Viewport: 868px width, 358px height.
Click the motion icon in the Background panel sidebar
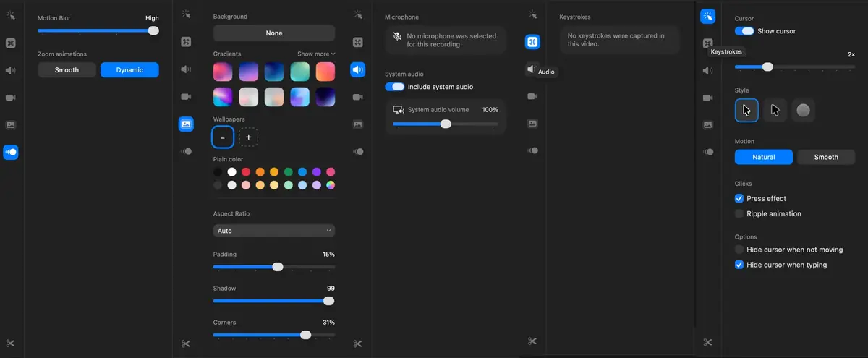186,151
